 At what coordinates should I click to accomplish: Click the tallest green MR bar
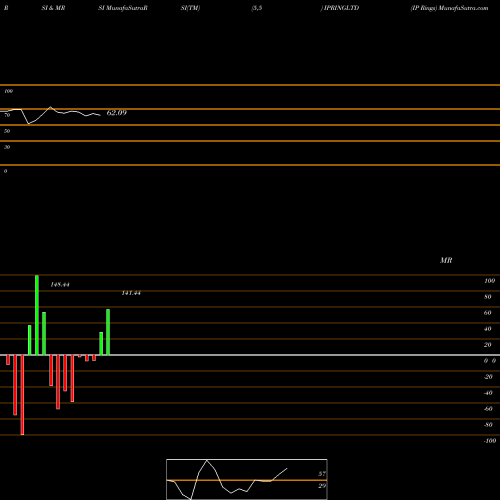coord(37,315)
